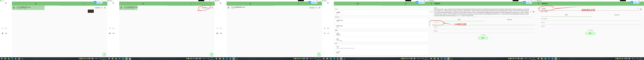Image resolution: width=644 pixels, height=60 pixels.
Task: Click back arrow in the filled 创建任务 window
Action: 431,3
